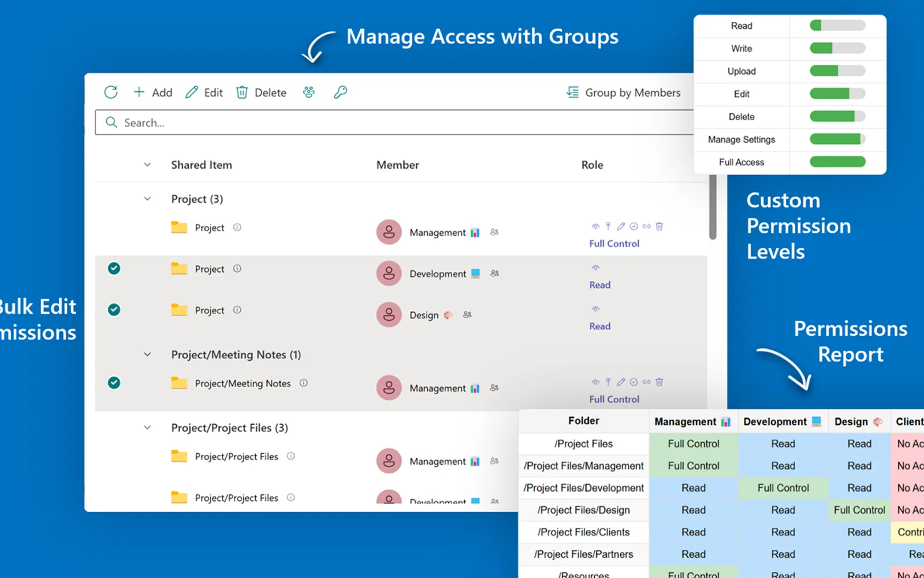924x578 pixels.
Task: Click the list vertical scrollbar
Action: pos(713,206)
